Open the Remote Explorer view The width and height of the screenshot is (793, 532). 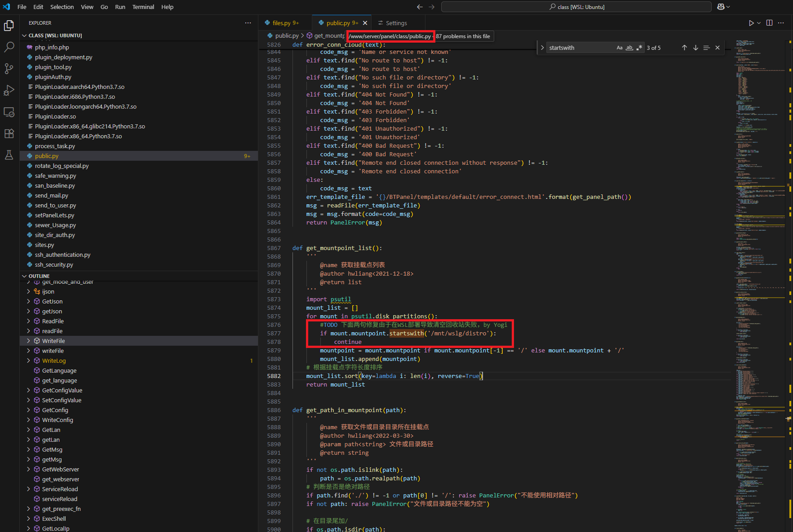pos(9,112)
